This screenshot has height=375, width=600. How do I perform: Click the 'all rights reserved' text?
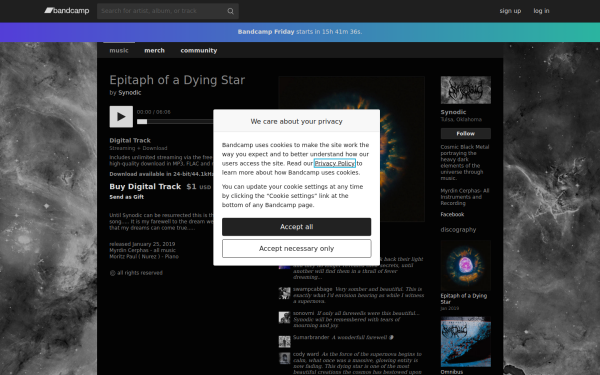point(136,273)
